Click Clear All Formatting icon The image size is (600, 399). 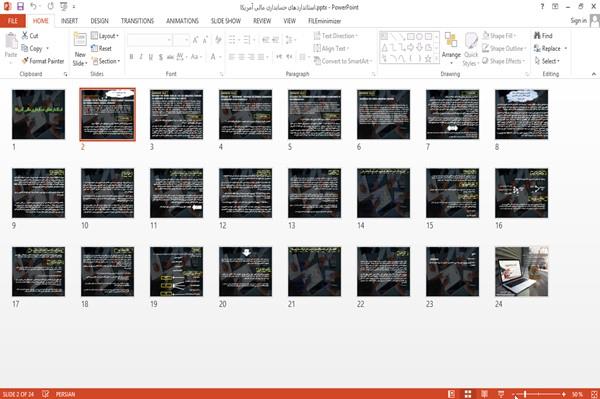218,40
